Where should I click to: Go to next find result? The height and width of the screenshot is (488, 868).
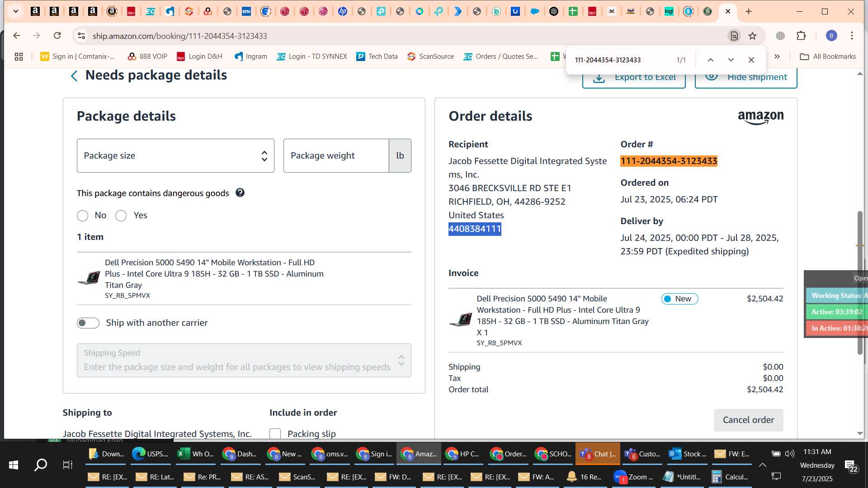[x=731, y=60]
